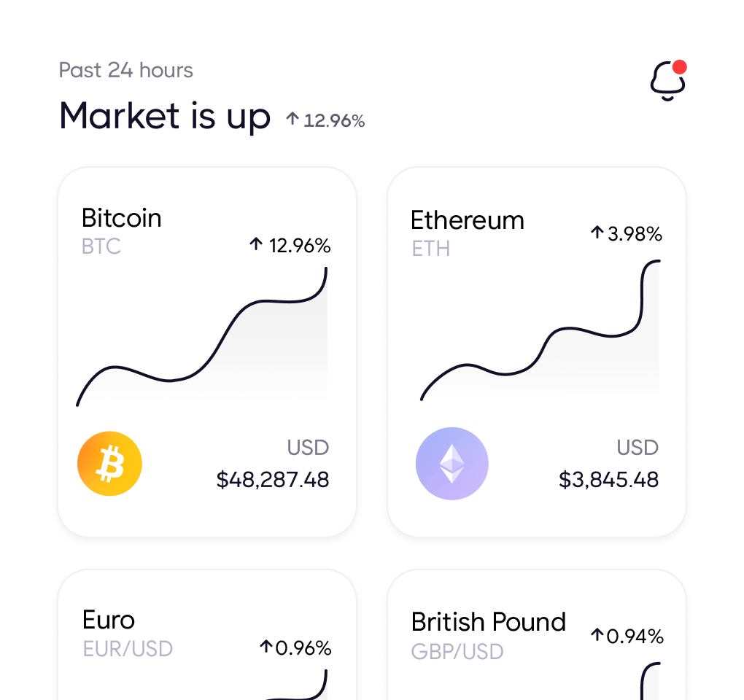Click the Market is up heading
Image resolution: width=744 pixels, height=700 pixels.
pyautogui.click(x=165, y=116)
